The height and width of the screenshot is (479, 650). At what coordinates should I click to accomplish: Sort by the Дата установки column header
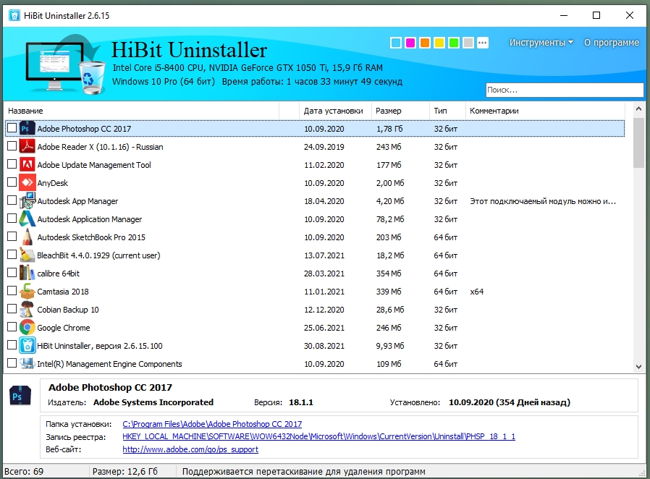[x=335, y=111]
